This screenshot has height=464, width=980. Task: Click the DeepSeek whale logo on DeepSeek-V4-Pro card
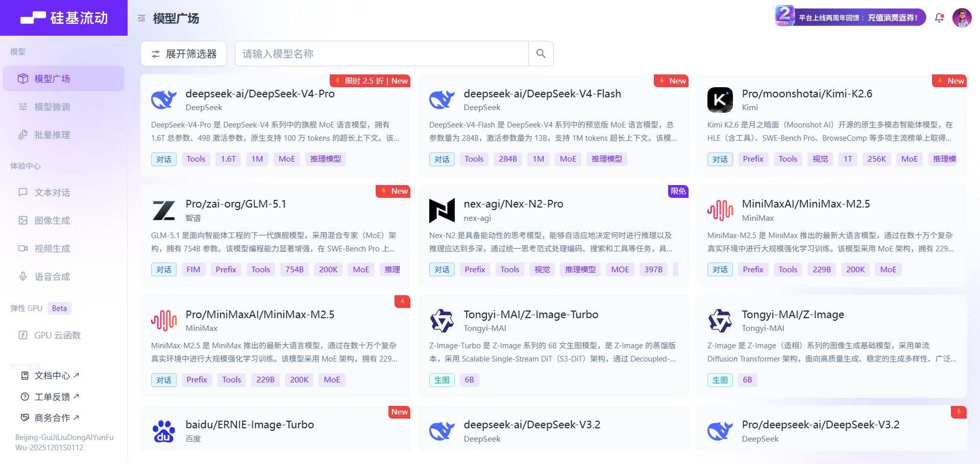(x=164, y=100)
